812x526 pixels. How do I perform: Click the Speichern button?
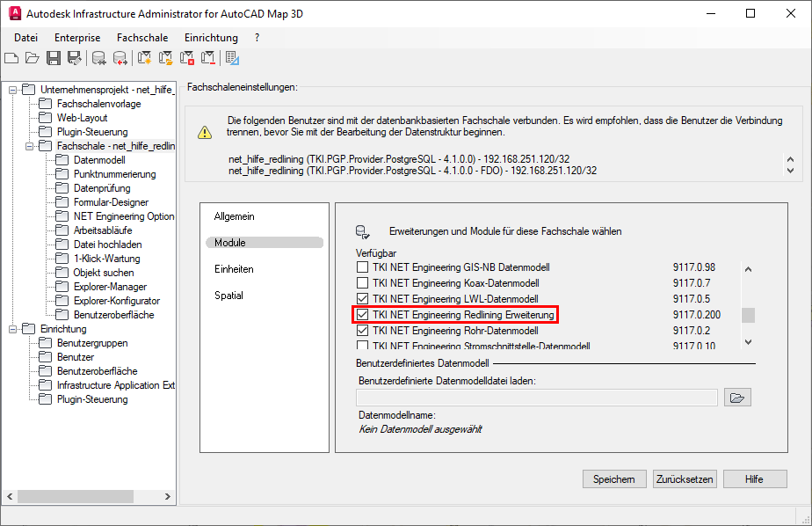614,479
